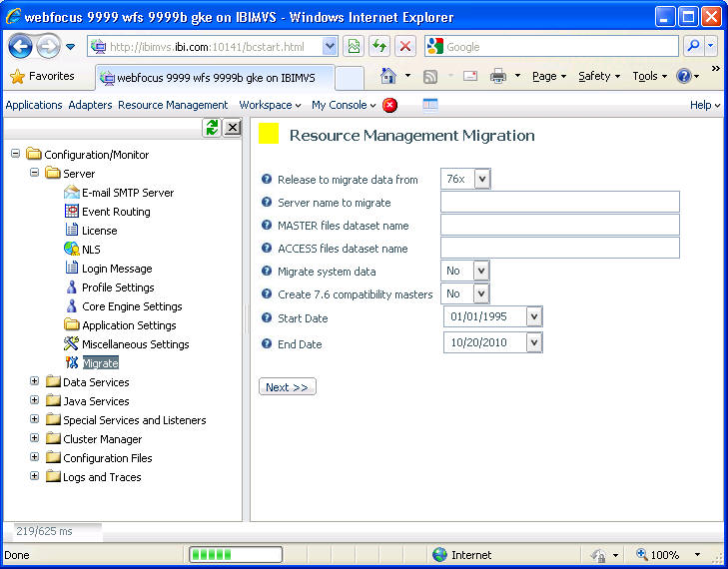Click the Migrate tree item icon

[71, 363]
